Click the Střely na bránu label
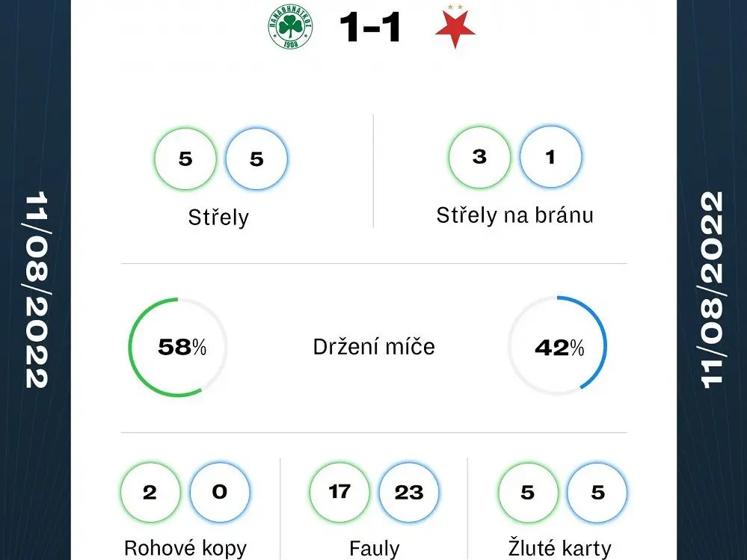Image resolution: width=747 pixels, height=560 pixels. 515,215
